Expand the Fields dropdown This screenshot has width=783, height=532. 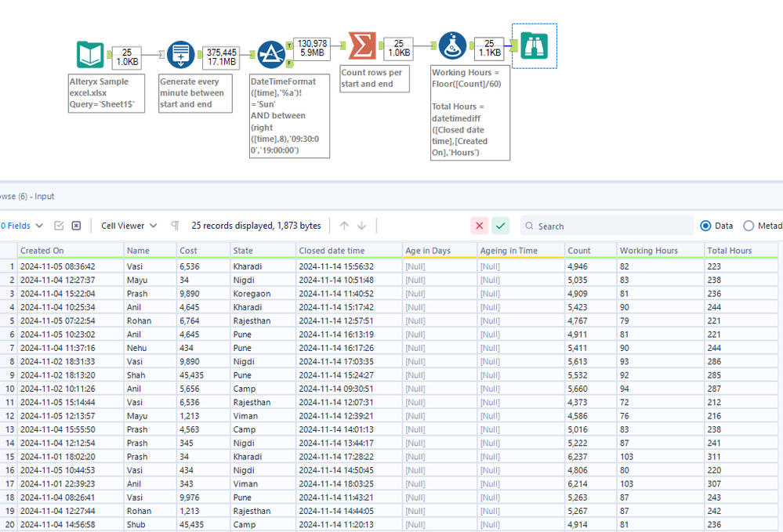point(22,226)
